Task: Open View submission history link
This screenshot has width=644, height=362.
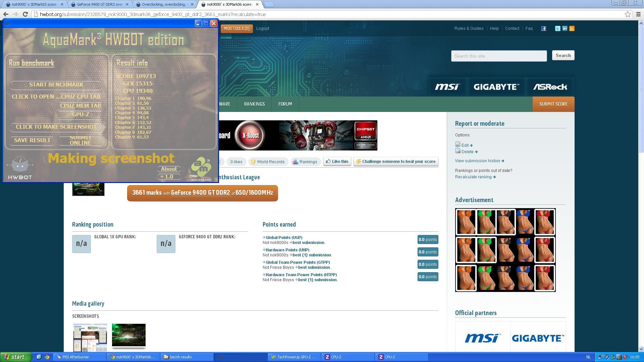Action: click(479, 161)
